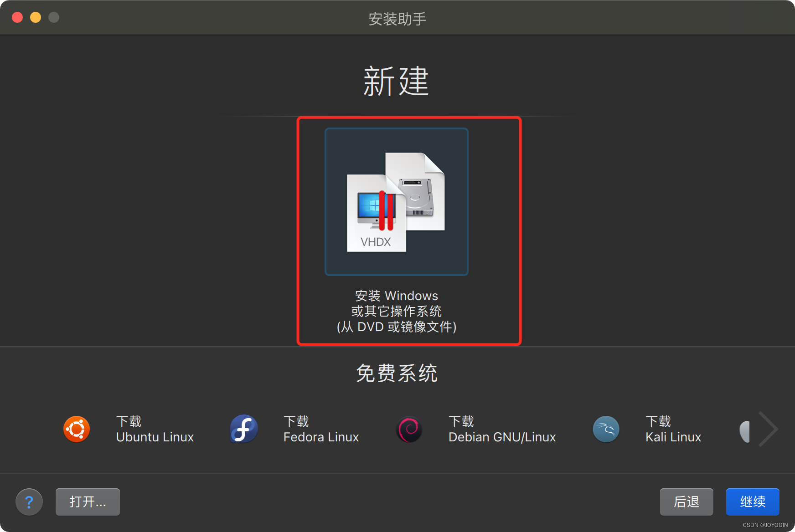
Task: Click the 打开... button
Action: (x=88, y=502)
